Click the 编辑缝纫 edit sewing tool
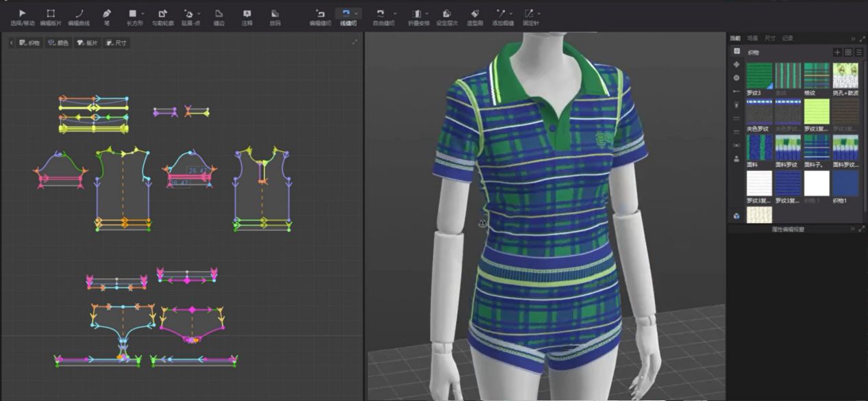 tap(320, 14)
